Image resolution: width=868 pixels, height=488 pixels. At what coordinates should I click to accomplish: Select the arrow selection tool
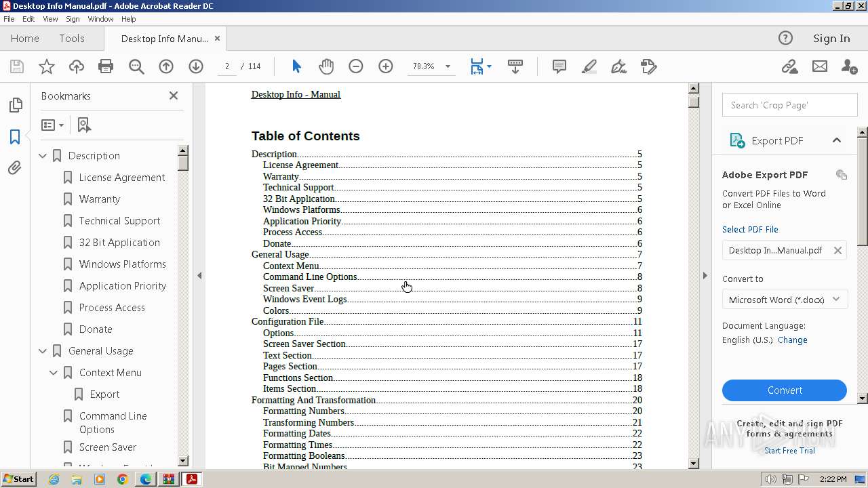pyautogui.click(x=296, y=66)
